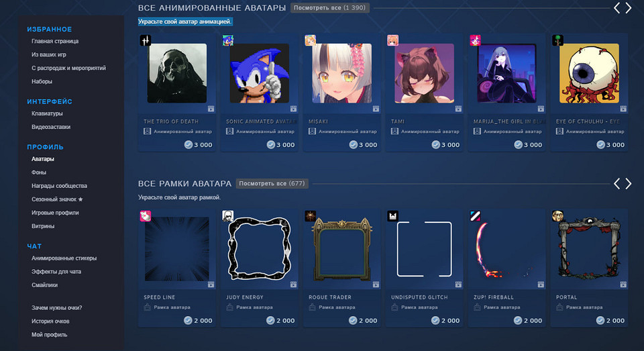Click the Zup! game icon on the Fireball frame
Image resolution: width=644 pixels, height=351 pixels.
pos(475,216)
